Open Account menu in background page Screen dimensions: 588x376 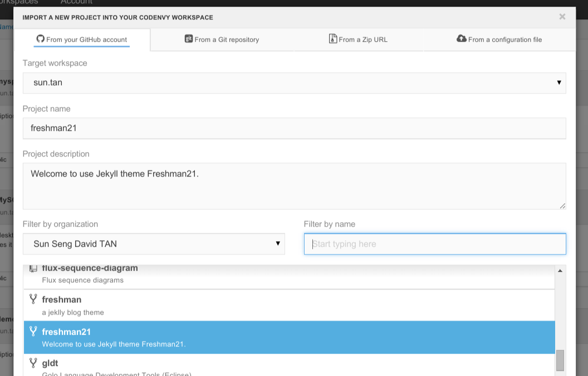(x=76, y=2)
